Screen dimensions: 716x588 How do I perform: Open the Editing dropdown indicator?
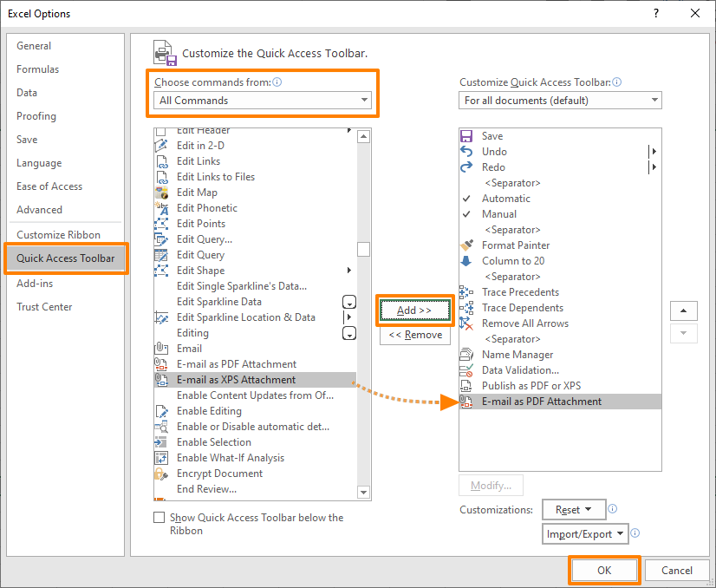(349, 334)
